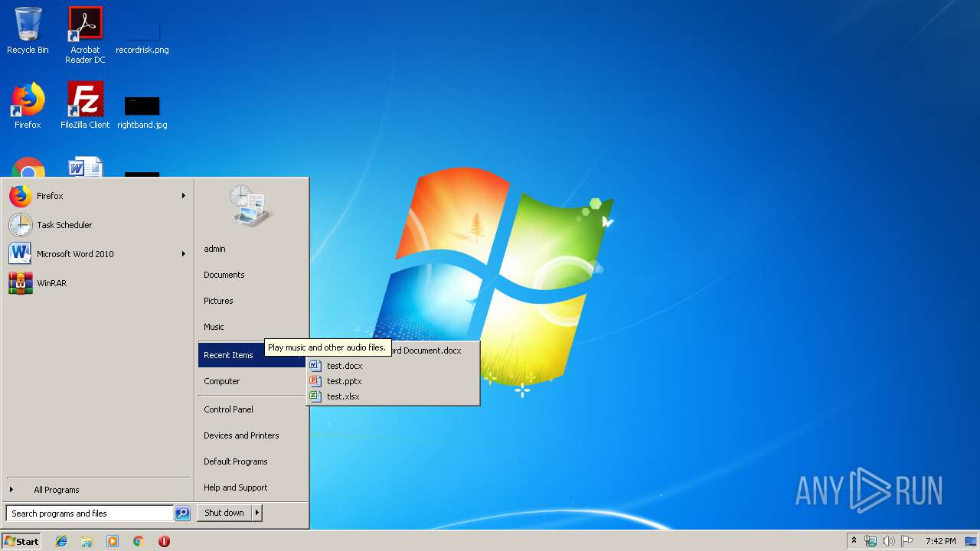
Task: Open Acrobat Reader DC desktop shortcut
Action: pyautogui.click(x=85, y=35)
